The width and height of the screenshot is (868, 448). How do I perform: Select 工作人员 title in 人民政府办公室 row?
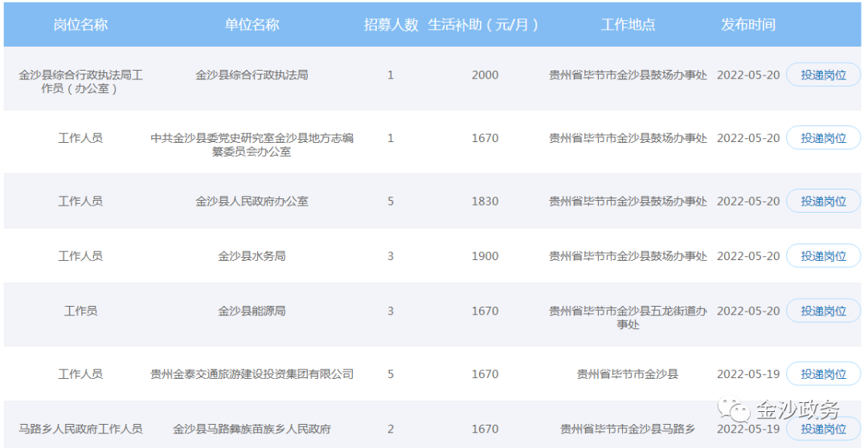tap(81, 201)
